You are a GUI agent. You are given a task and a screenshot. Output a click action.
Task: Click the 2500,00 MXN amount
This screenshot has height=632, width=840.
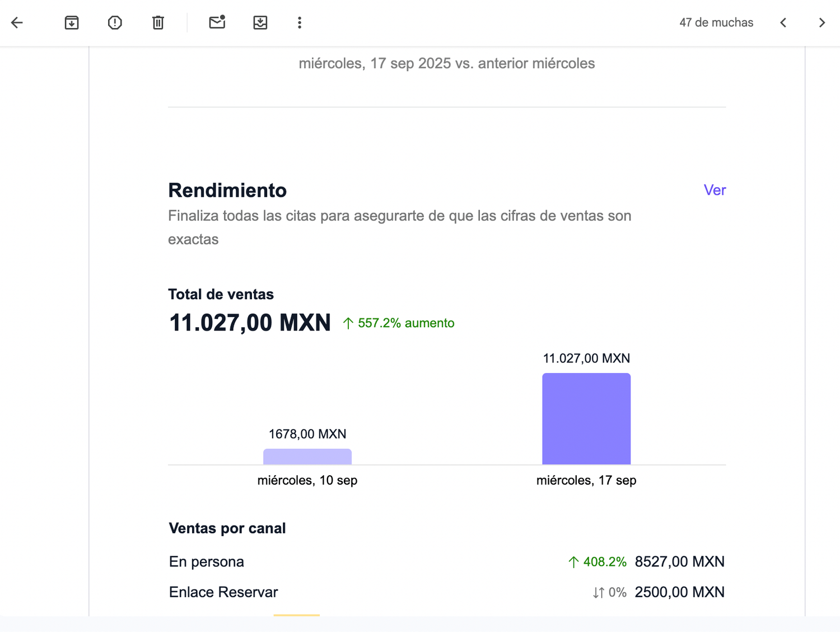click(x=679, y=592)
